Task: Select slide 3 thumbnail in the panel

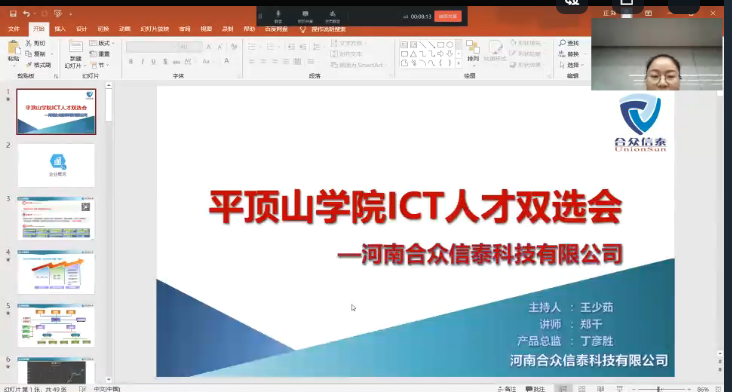Action: (56, 218)
